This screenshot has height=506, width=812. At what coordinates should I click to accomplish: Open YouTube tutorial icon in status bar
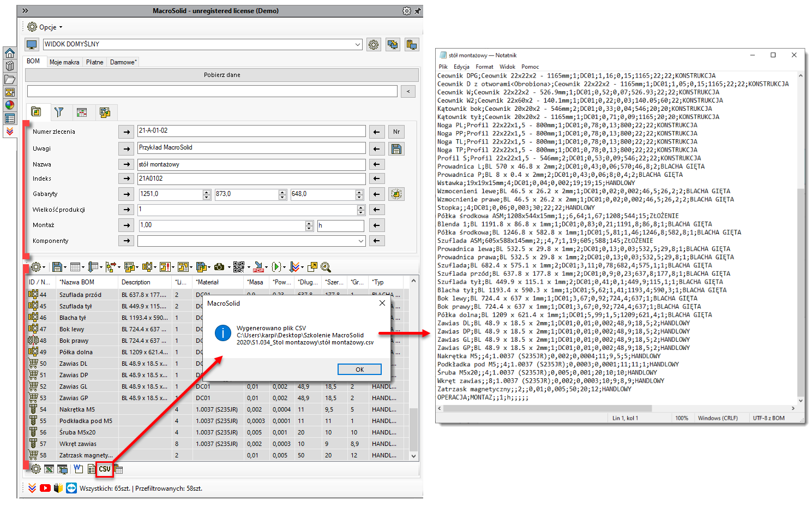tap(45, 488)
